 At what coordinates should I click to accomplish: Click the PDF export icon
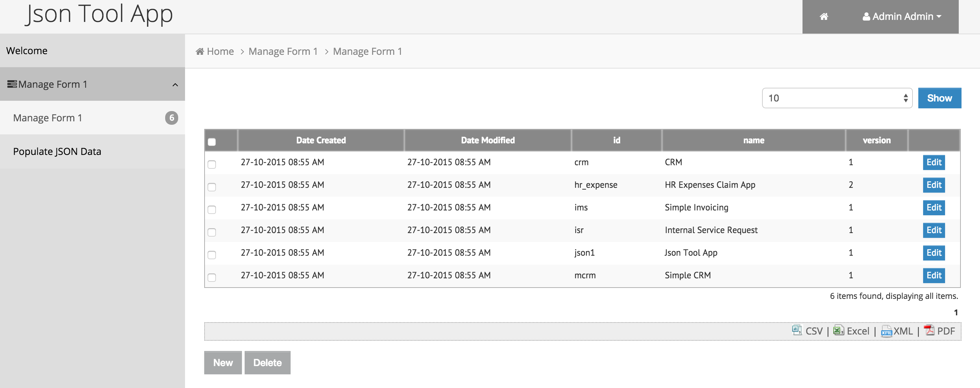point(929,330)
